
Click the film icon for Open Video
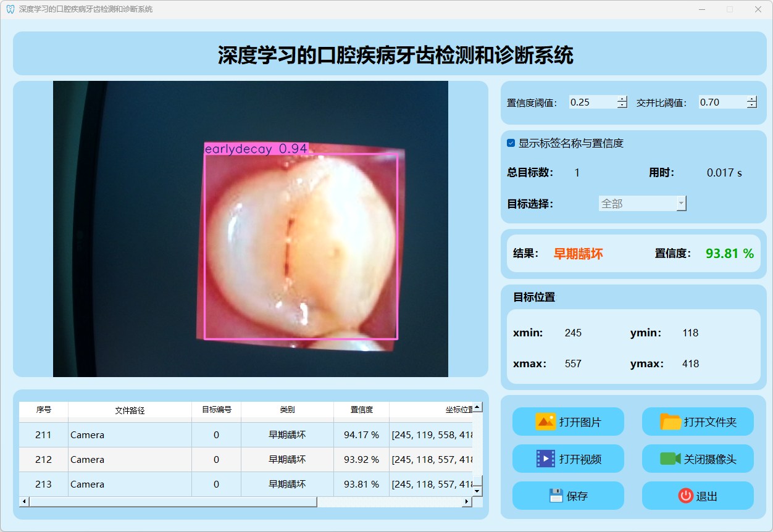click(x=546, y=459)
